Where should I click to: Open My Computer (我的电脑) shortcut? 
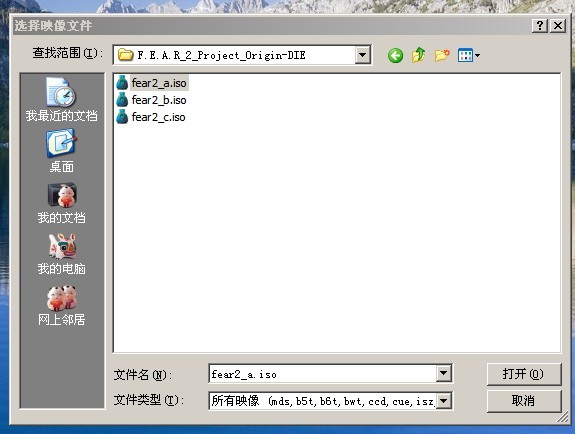pyautogui.click(x=62, y=254)
